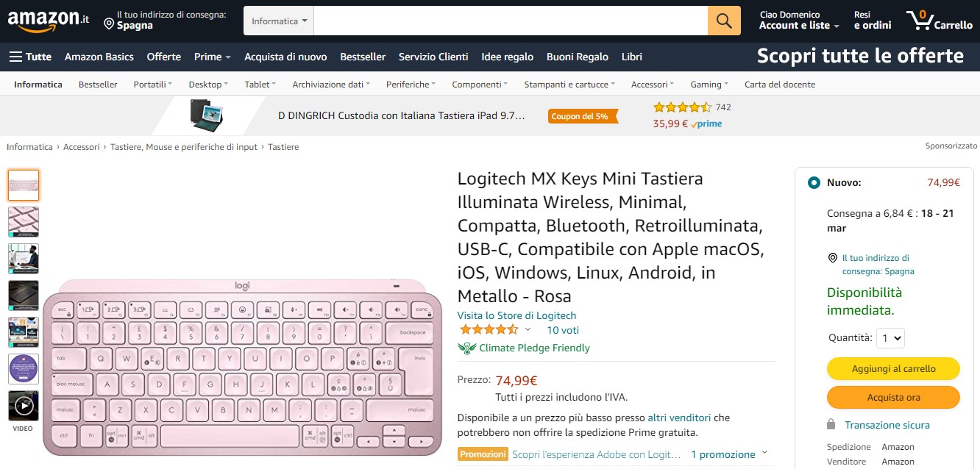Screen dimensions: 980x469
Task: Click the magnifying glass search button
Action: coord(724,21)
